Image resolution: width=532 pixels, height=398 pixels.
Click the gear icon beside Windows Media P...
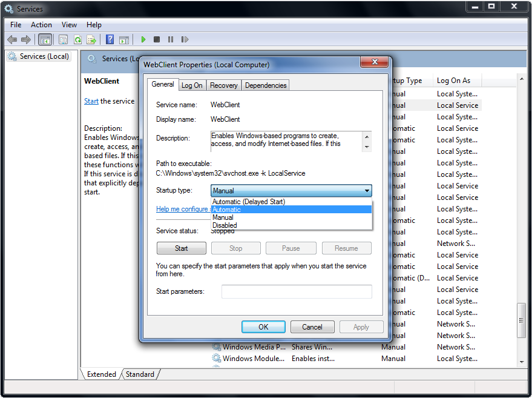click(x=217, y=347)
